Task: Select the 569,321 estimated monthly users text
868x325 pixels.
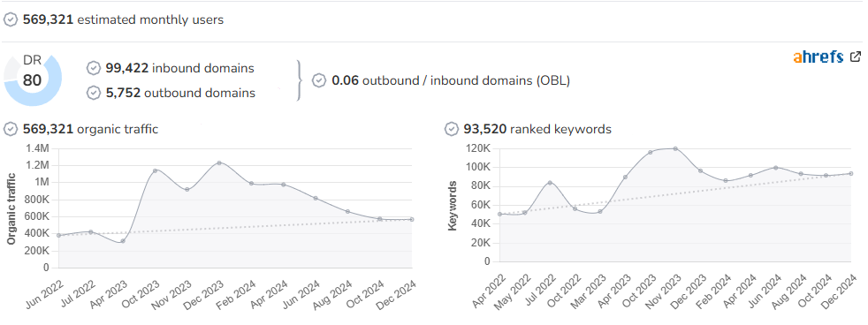Action: pyautogui.click(x=123, y=20)
